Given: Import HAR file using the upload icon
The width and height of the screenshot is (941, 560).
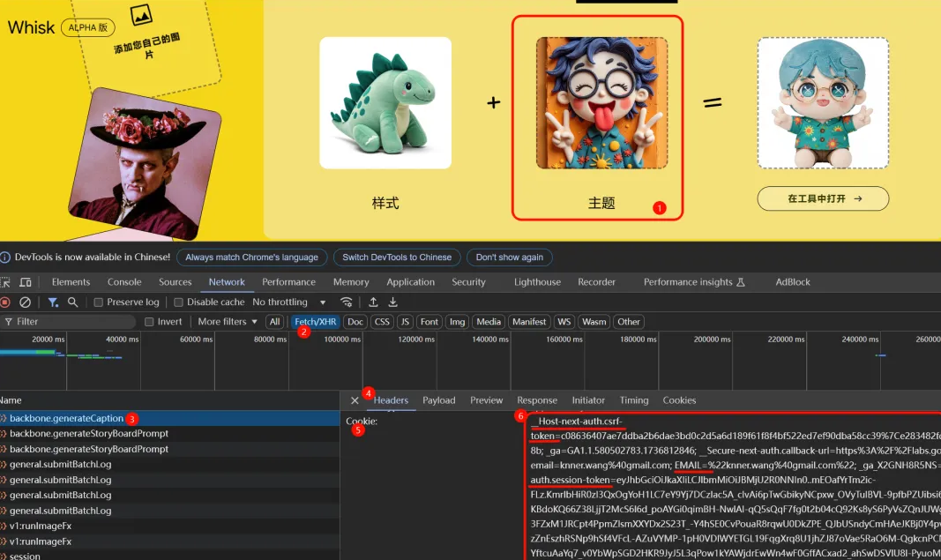Looking at the screenshot, I should click(x=372, y=302).
